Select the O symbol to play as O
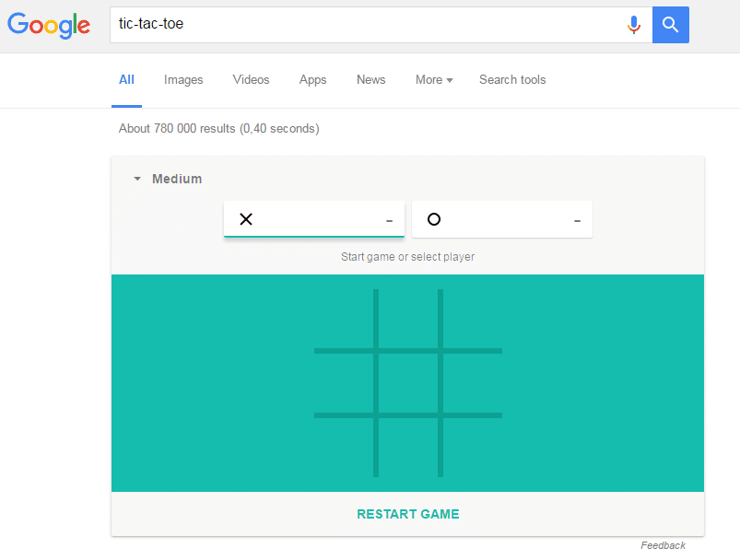This screenshot has width=740, height=560. [434, 219]
